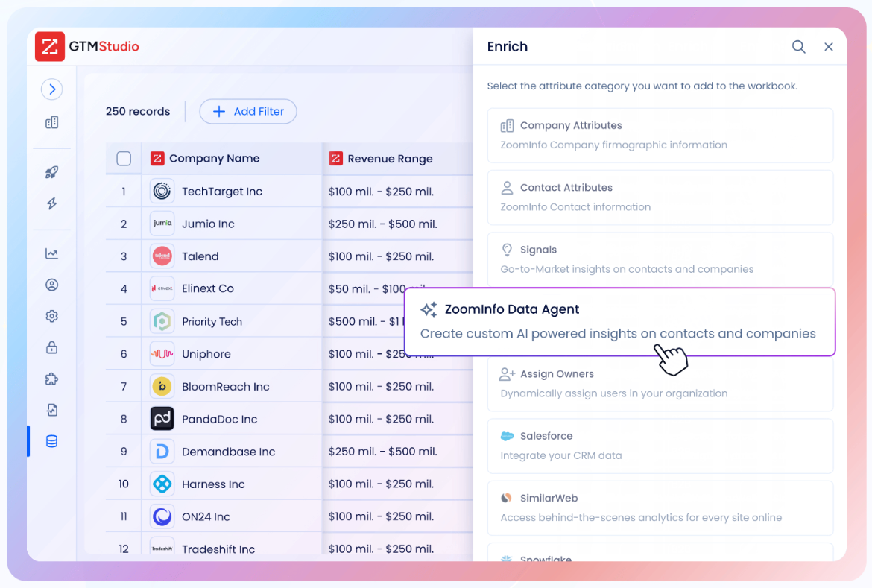872x588 pixels.
Task: Select the TechTarget Inc company name
Action: point(222,192)
